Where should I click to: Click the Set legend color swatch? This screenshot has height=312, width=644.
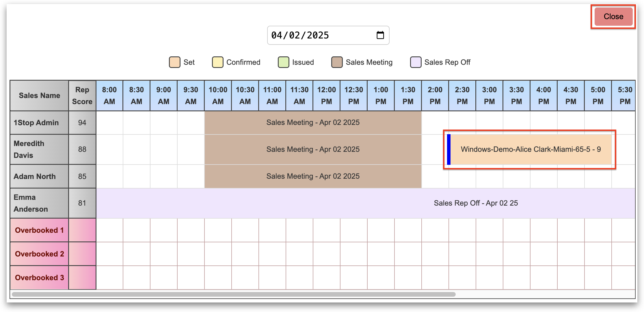click(174, 62)
